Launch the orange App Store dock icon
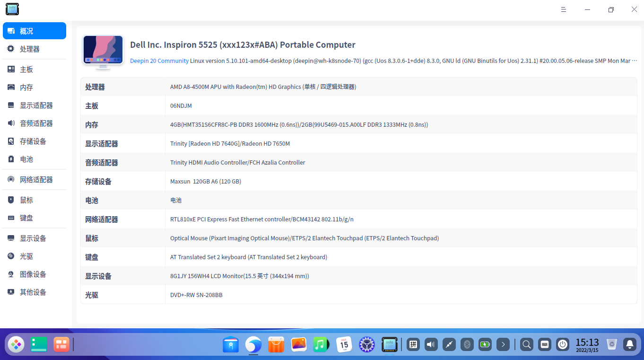644x360 pixels. point(276,344)
